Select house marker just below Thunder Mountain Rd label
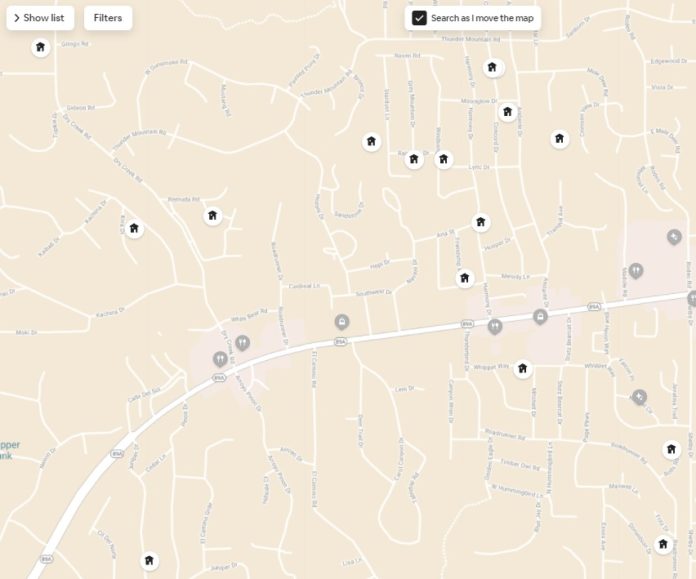The width and height of the screenshot is (696, 579). (492, 67)
